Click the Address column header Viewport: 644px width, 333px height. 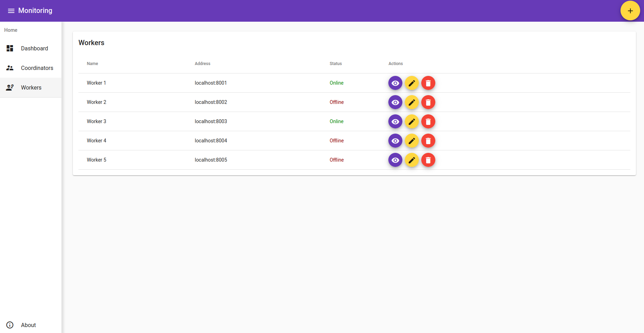(x=202, y=64)
